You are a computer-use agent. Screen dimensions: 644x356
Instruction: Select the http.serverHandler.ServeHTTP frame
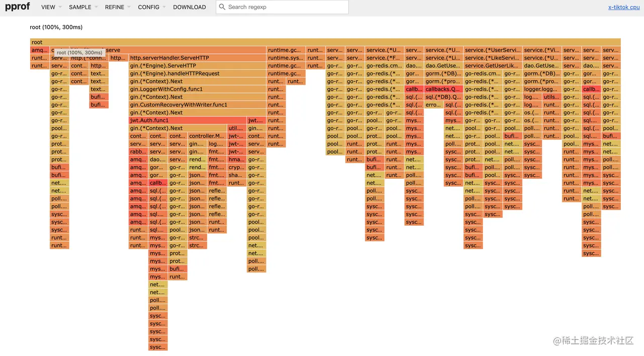[x=198, y=58]
